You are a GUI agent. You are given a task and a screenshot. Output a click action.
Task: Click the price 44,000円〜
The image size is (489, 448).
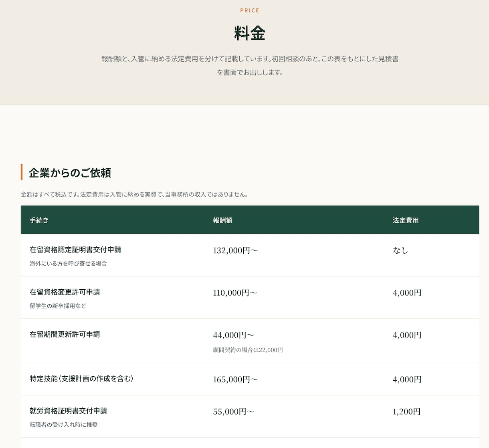click(234, 335)
